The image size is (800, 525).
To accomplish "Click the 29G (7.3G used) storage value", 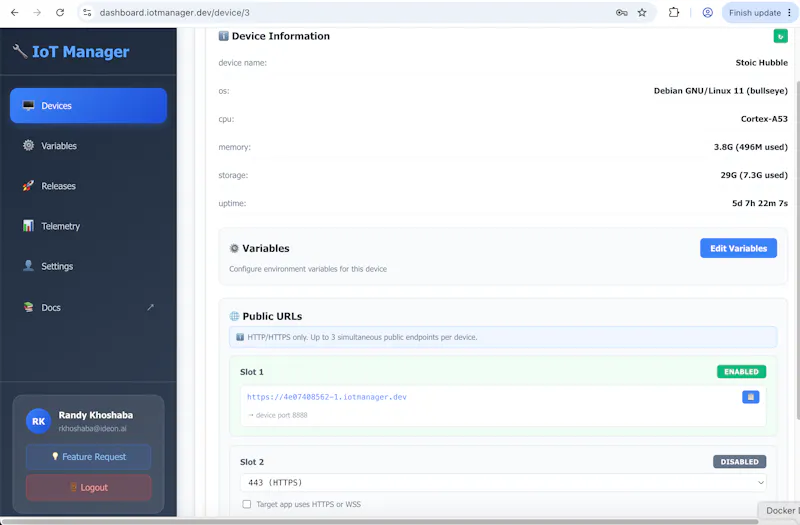I will [x=754, y=175].
